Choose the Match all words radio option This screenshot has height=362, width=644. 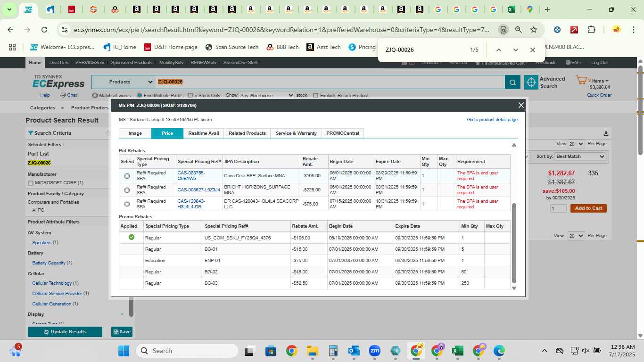pyautogui.click(x=95, y=95)
